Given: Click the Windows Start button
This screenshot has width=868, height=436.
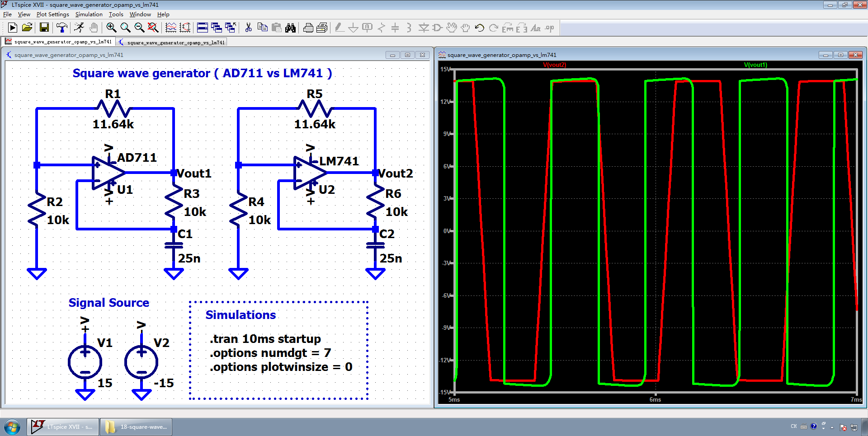Looking at the screenshot, I should (x=12, y=427).
